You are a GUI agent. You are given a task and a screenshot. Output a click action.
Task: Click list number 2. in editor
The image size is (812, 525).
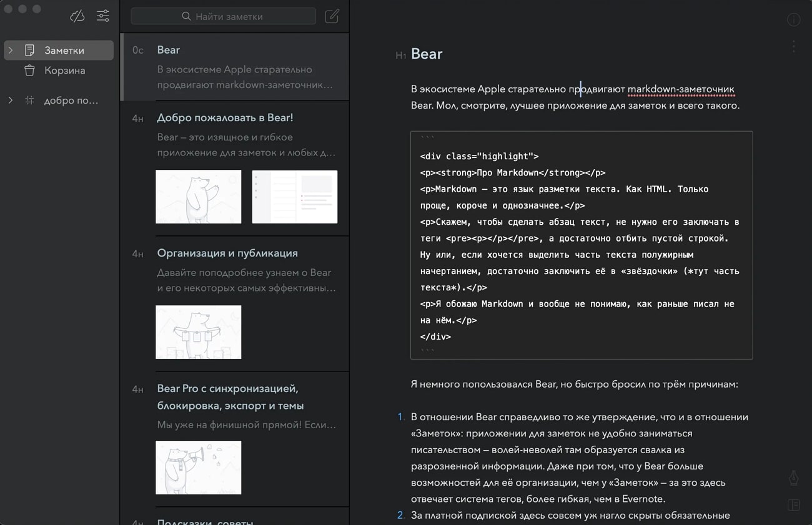coord(401,516)
